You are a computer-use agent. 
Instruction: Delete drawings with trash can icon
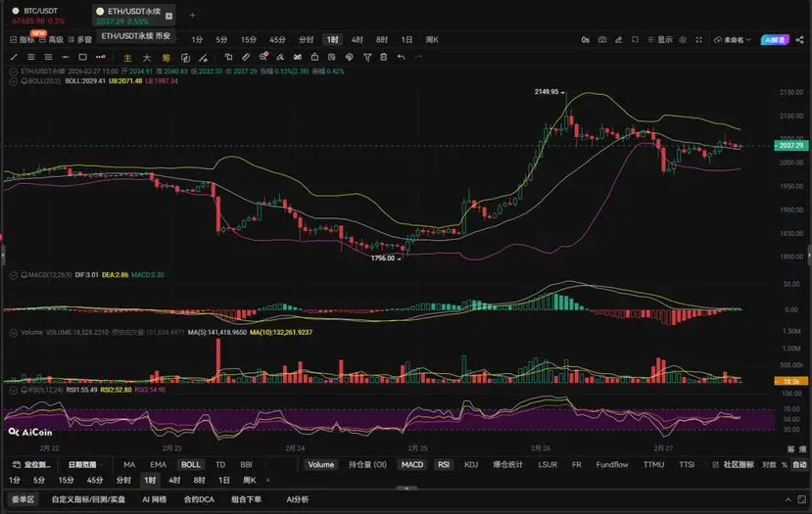[x=384, y=57]
